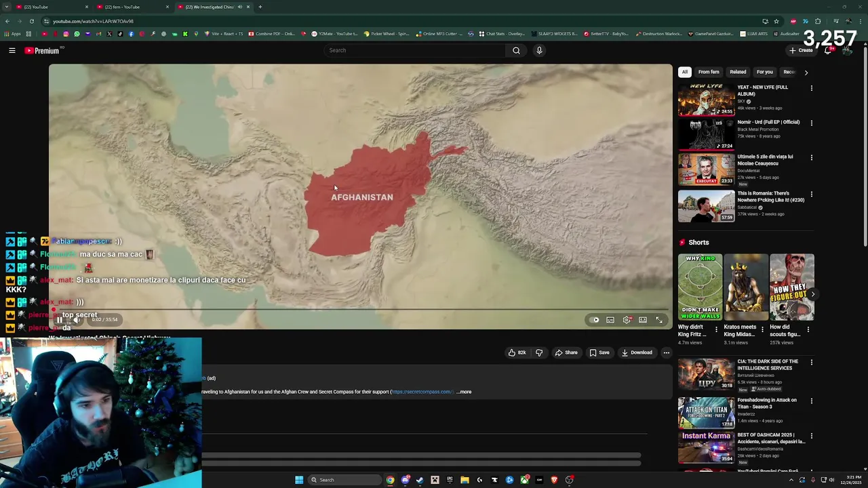Open options for 'This is Romania' video
868x488 pixels.
point(811,194)
